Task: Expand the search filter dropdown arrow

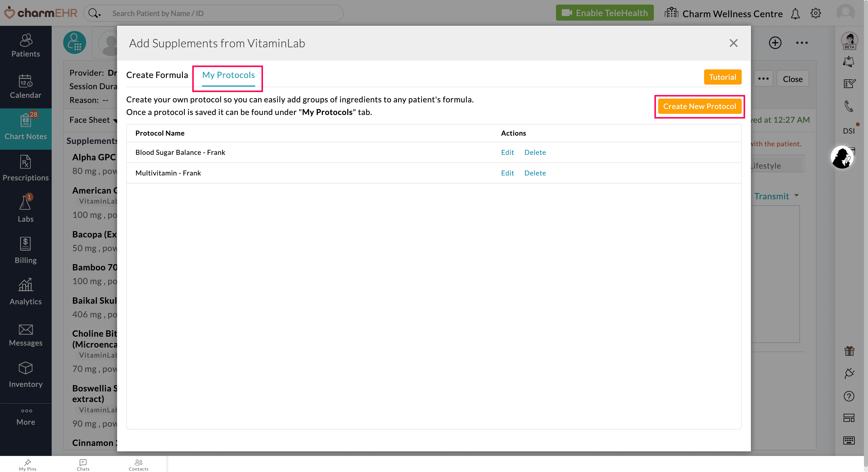Action: pos(99,15)
